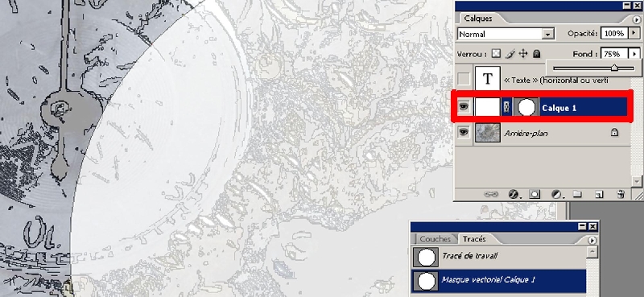Viewport: 644px width, 297px height.
Task: Hide Calque 1 layer via eye icon
Action: pos(464,107)
